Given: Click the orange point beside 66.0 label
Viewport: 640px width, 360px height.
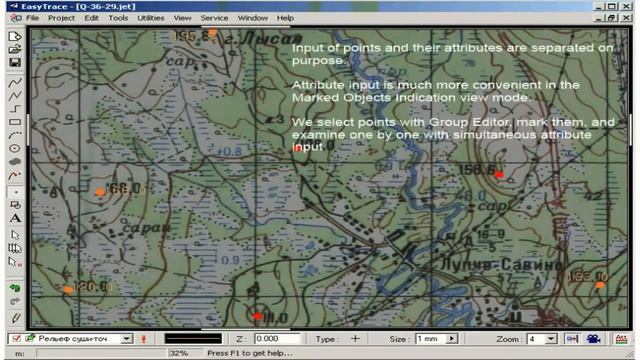Looking at the screenshot, I should pyautogui.click(x=100, y=192).
